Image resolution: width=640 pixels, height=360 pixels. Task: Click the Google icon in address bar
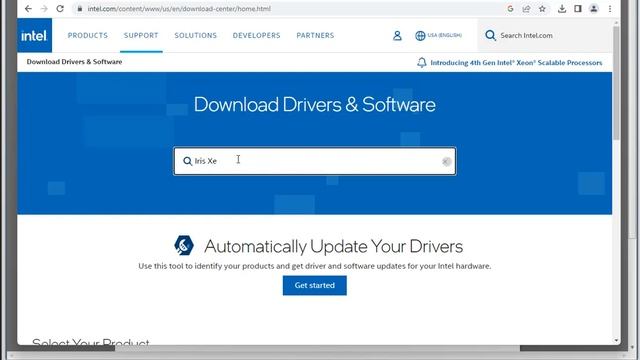pos(510,9)
